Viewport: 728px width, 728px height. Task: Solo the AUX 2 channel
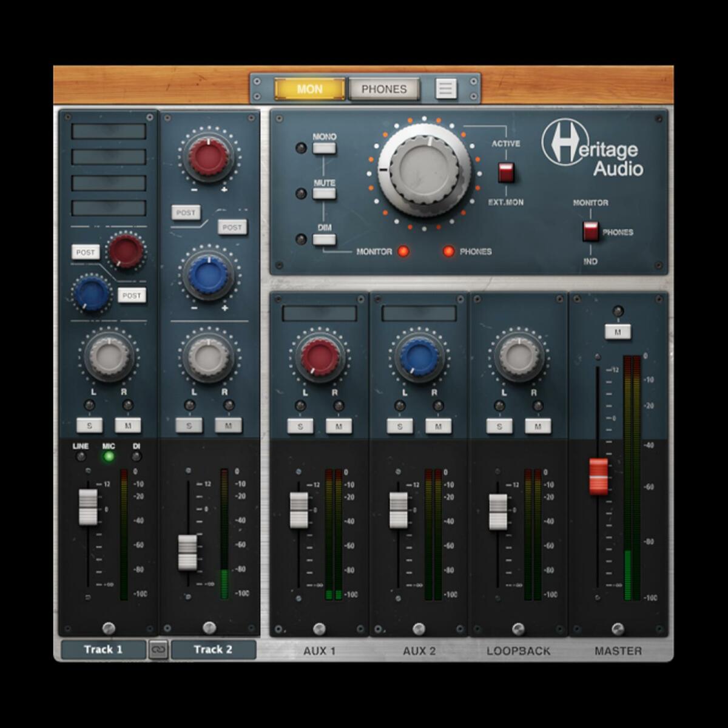(x=400, y=426)
